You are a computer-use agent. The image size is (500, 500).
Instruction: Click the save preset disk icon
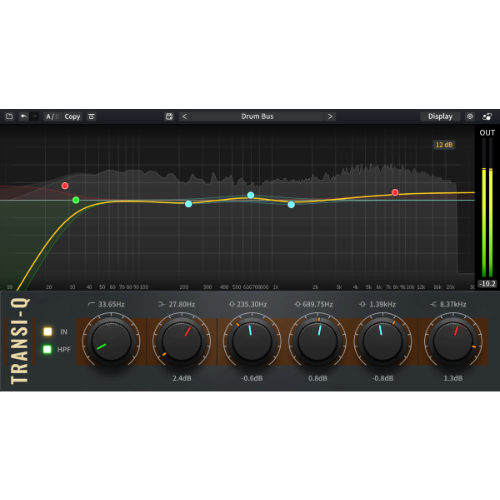coord(169,117)
